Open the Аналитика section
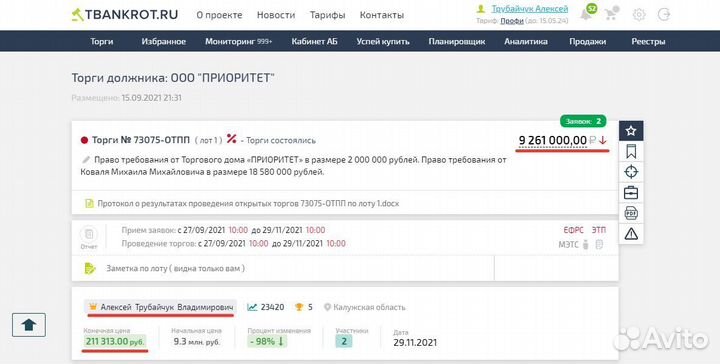 526,41
